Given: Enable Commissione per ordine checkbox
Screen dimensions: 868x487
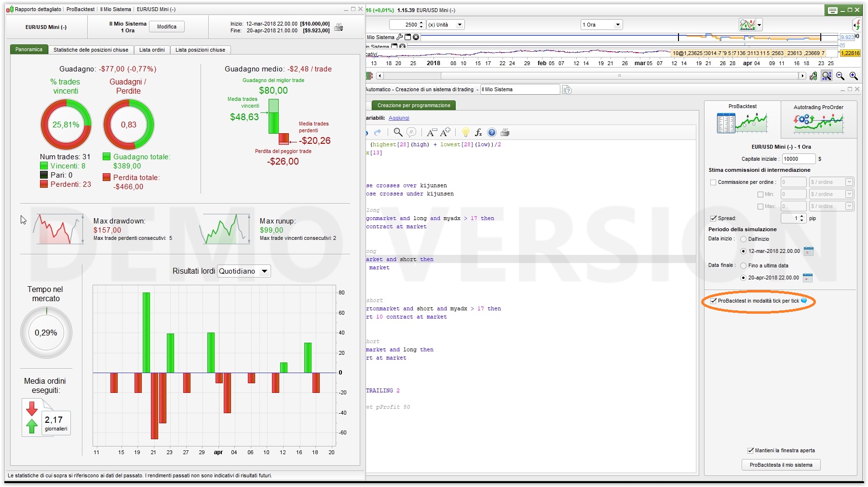Looking at the screenshot, I should 713,182.
